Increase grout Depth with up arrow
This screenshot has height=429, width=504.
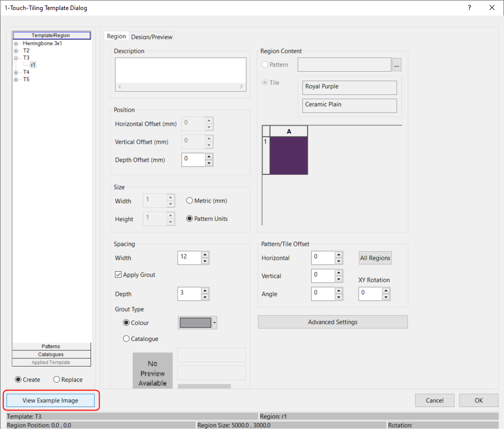pyautogui.click(x=205, y=290)
